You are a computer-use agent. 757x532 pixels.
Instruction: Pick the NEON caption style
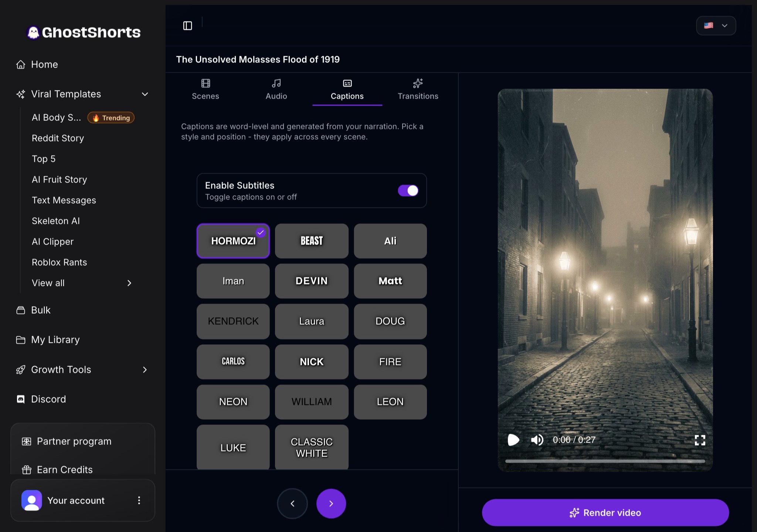pyautogui.click(x=233, y=402)
